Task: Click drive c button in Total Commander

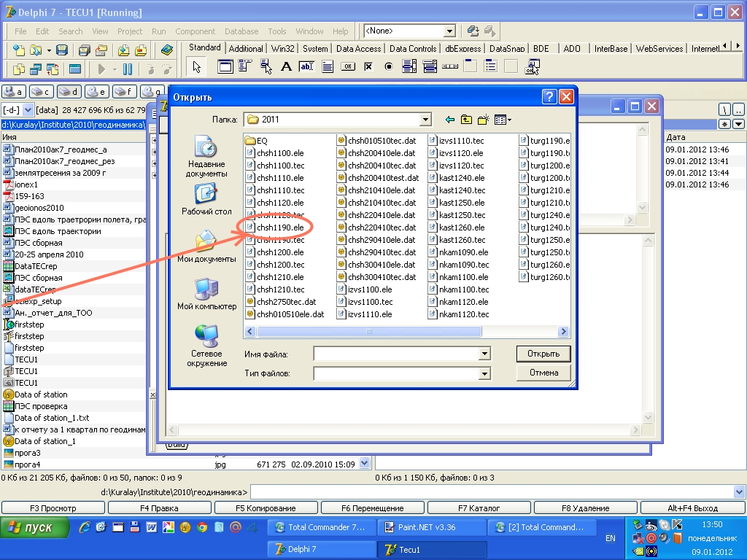Action: click(x=42, y=91)
